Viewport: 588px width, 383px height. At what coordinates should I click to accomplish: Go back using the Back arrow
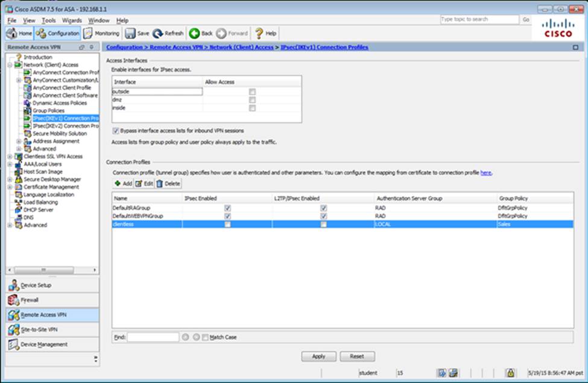pyautogui.click(x=201, y=34)
